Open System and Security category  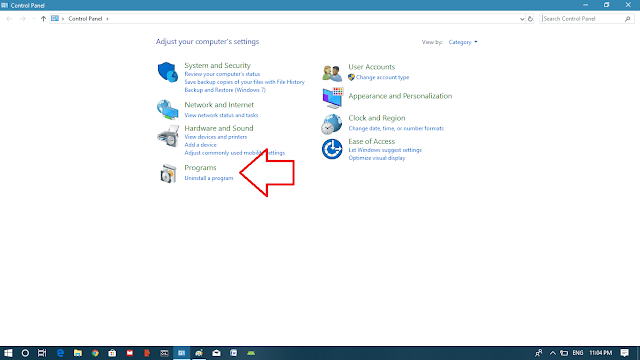[217, 65]
